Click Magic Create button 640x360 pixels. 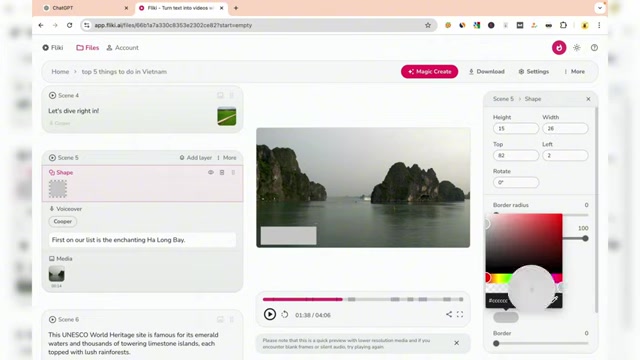[429, 71]
